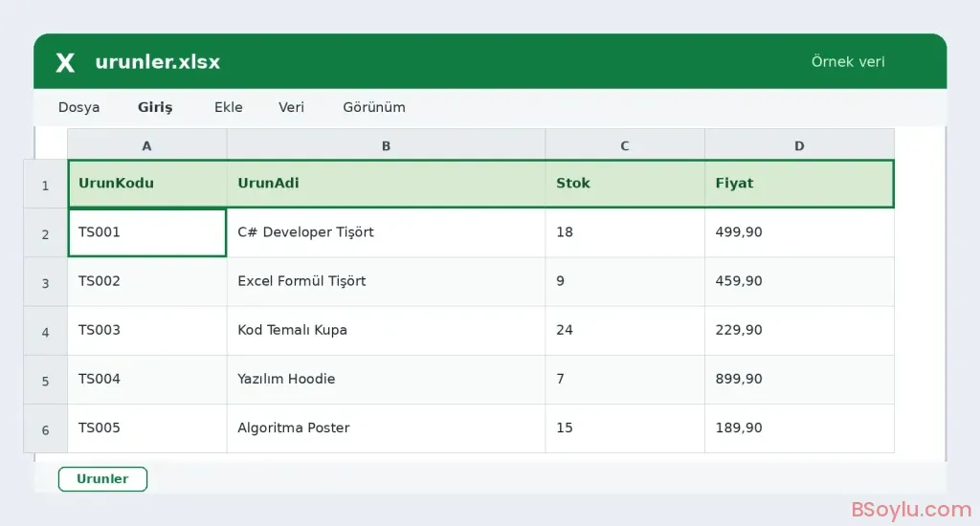
Task: Select the Urunler sheet tab
Action: pyautogui.click(x=102, y=479)
